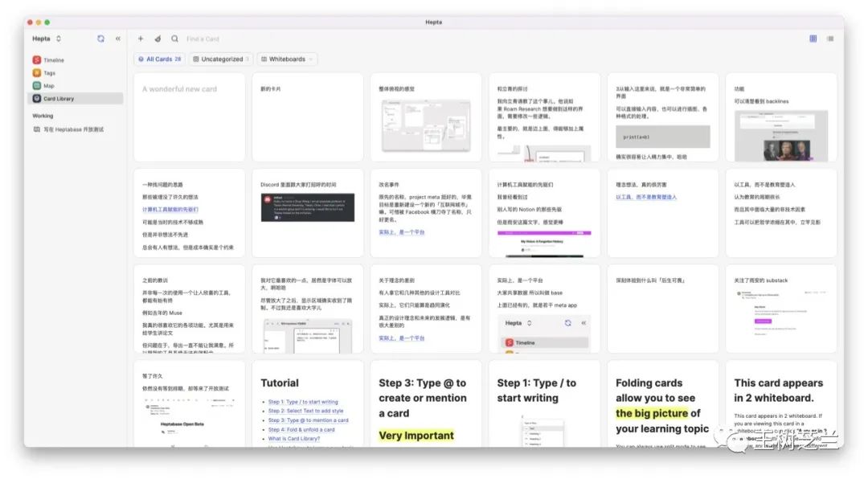Open the Tutorial card
The image size is (868, 479).
click(308, 404)
